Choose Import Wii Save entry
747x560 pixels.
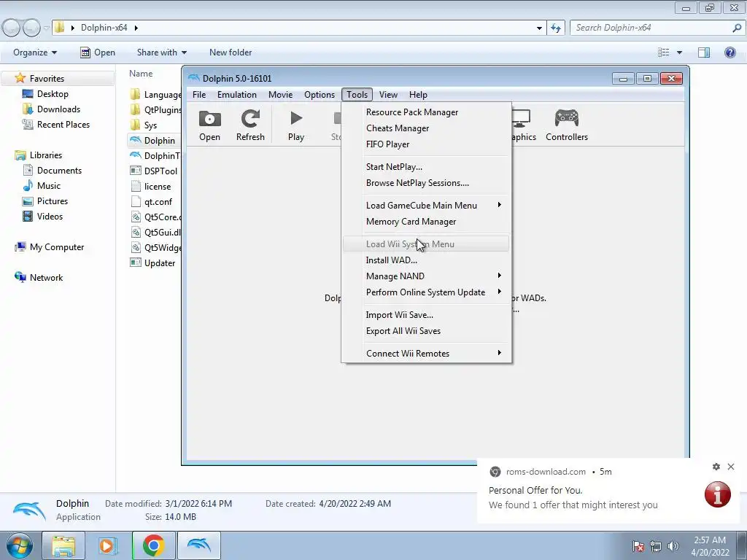(425, 315)
